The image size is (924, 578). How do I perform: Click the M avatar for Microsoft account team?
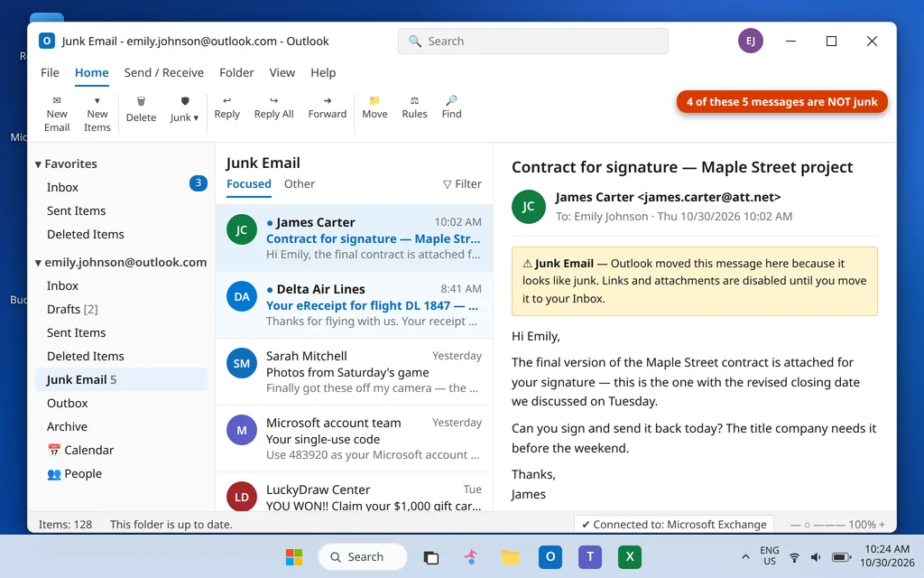click(242, 430)
